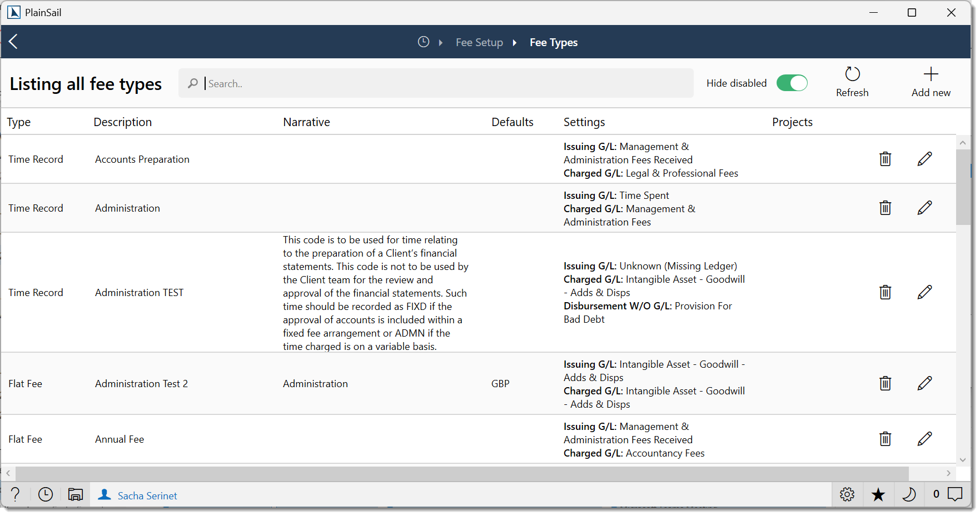Edit the Annual Fee entry
This screenshot has height=516, width=980.
(x=924, y=439)
